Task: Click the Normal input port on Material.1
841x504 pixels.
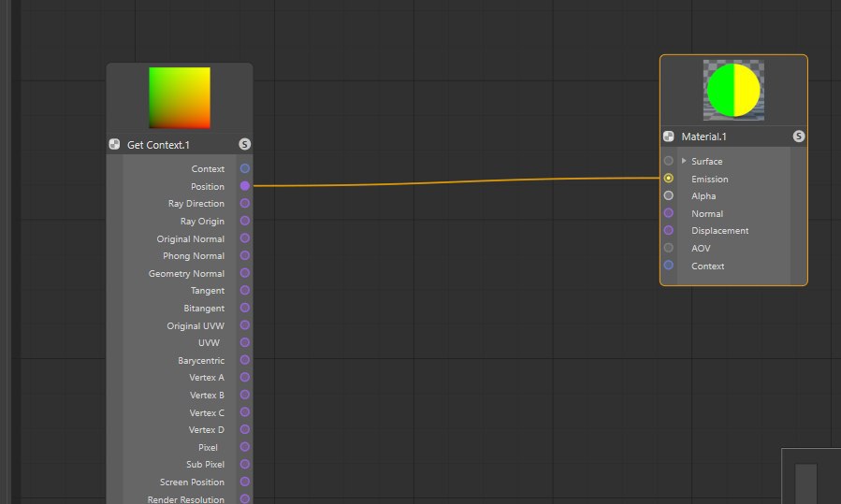Action: click(668, 213)
